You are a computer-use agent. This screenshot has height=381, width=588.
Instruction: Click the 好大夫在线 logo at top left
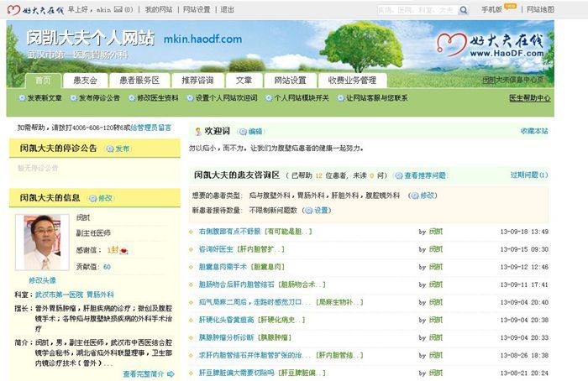35,10
